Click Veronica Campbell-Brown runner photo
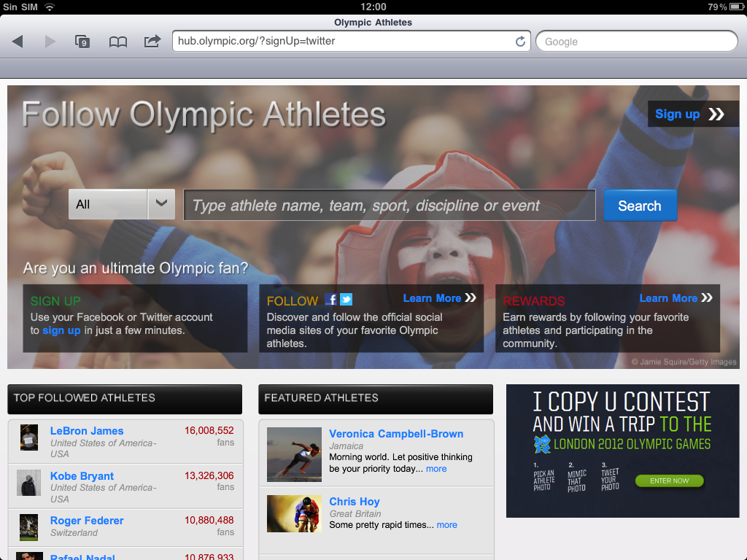Screen dimensions: 747x560 click(294, 454)
